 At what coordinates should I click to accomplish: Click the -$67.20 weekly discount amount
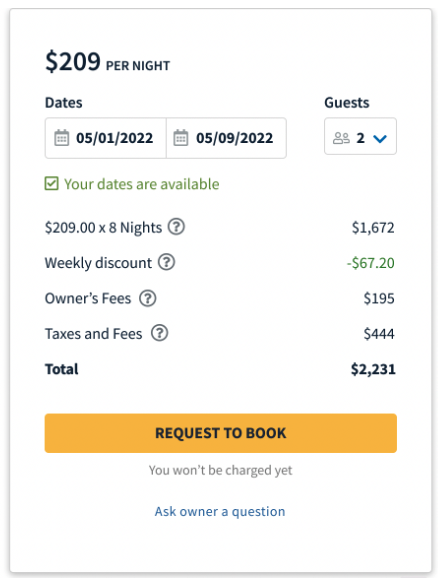371,263
